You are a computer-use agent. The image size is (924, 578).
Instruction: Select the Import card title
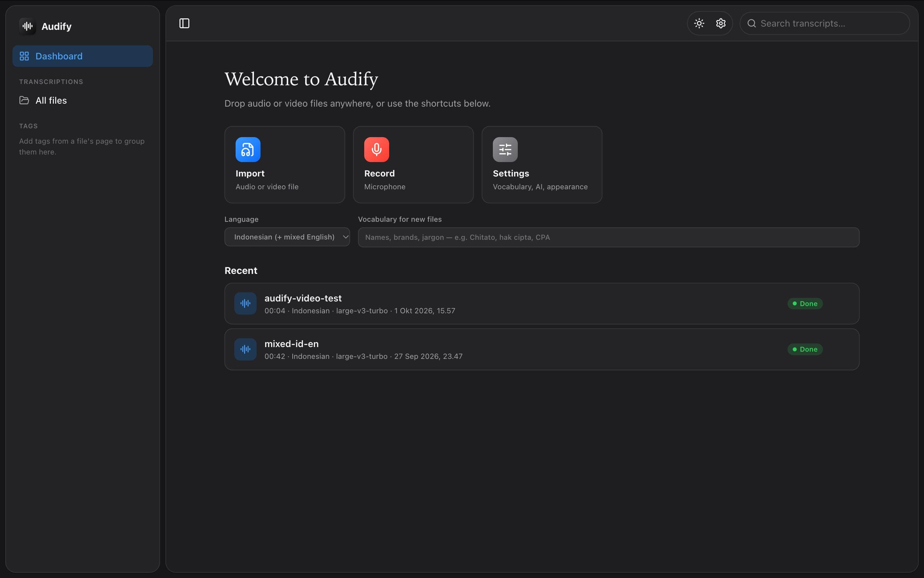tap(250, 174)
